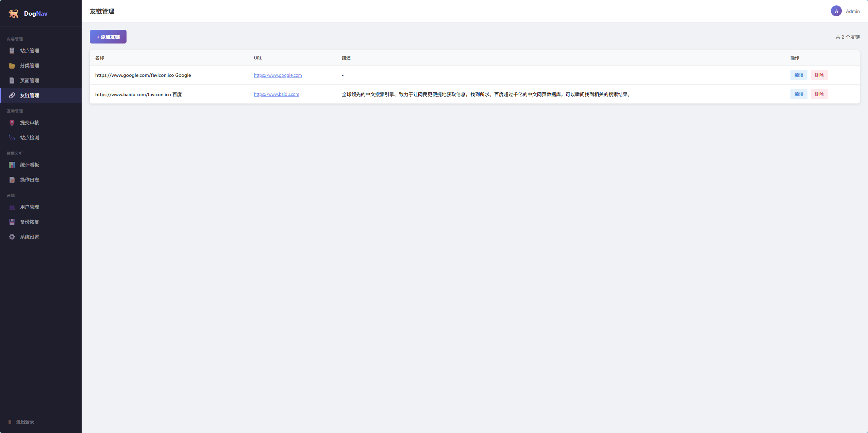Click the 操作日志 log icon
The image size is (868, 433).
pos(12,180)
